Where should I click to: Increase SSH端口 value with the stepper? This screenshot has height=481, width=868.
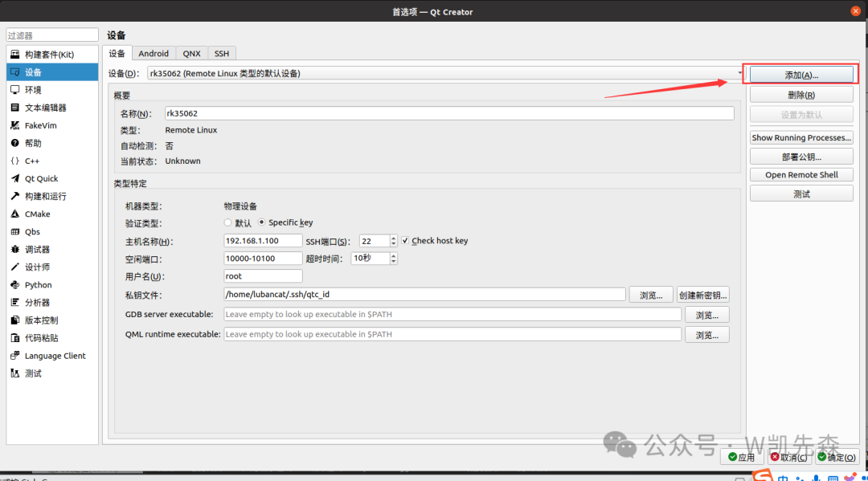[393, 238]
